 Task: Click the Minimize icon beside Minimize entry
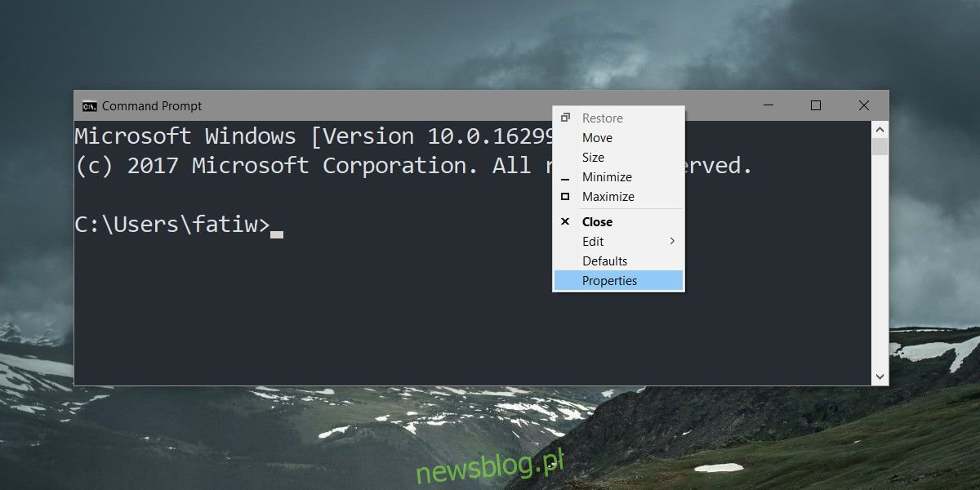[564, 176]
